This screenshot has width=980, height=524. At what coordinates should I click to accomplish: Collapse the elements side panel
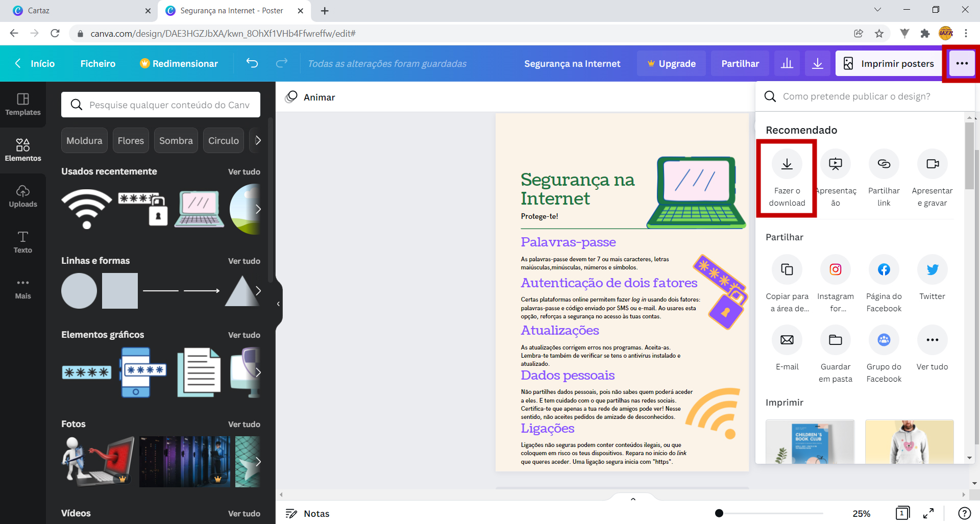click(278, 304)
